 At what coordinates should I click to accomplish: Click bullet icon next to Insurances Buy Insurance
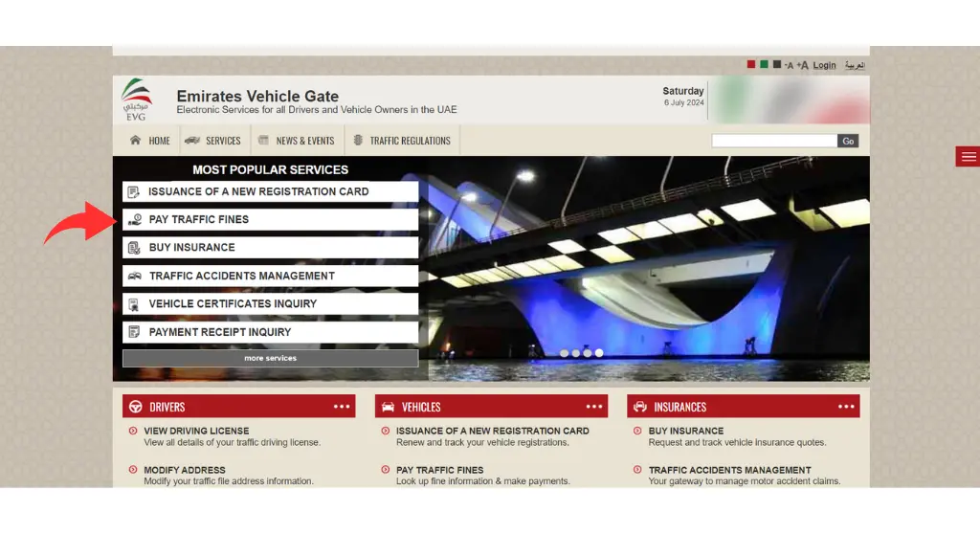pyautogui.click(x=637, y=431)
